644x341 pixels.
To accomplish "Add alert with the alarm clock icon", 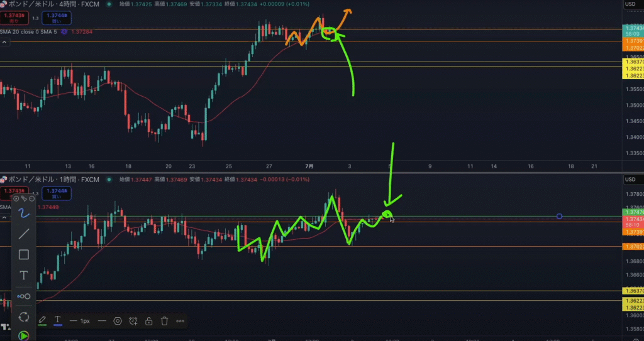I will [x=133, y=321].
